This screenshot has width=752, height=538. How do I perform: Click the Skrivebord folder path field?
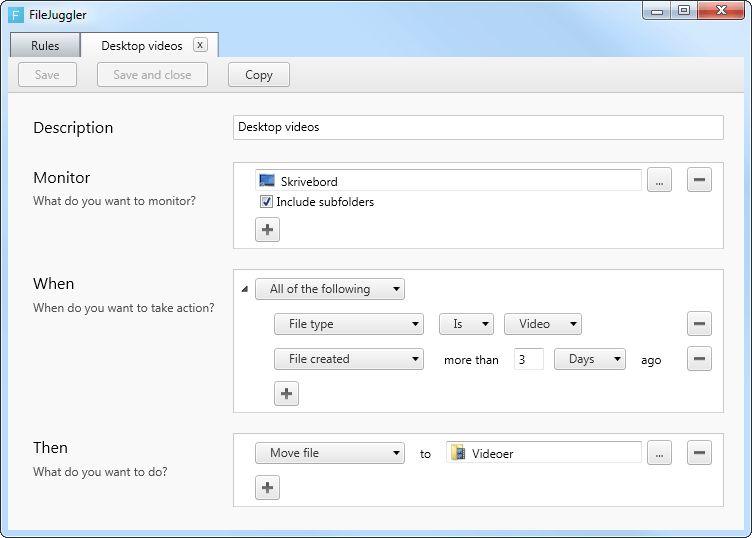click(x=448, y=181)
